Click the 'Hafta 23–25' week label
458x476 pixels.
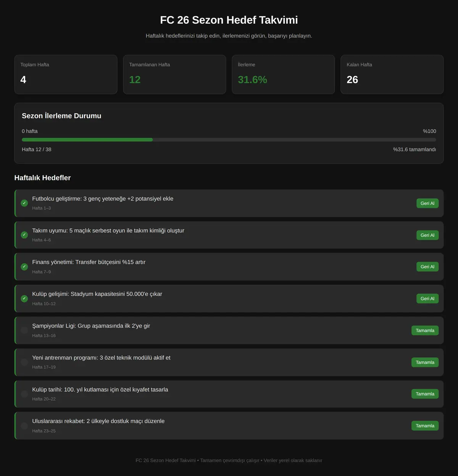coord(44,431)
